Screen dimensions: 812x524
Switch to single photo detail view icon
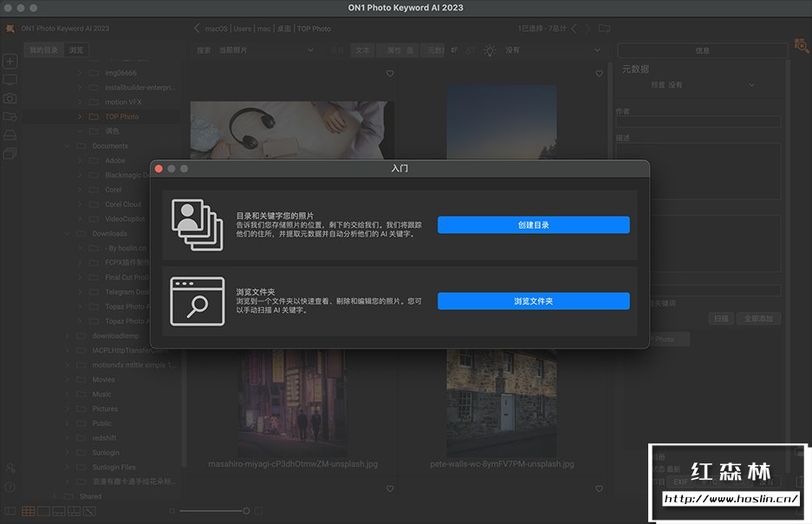(43, 511)
